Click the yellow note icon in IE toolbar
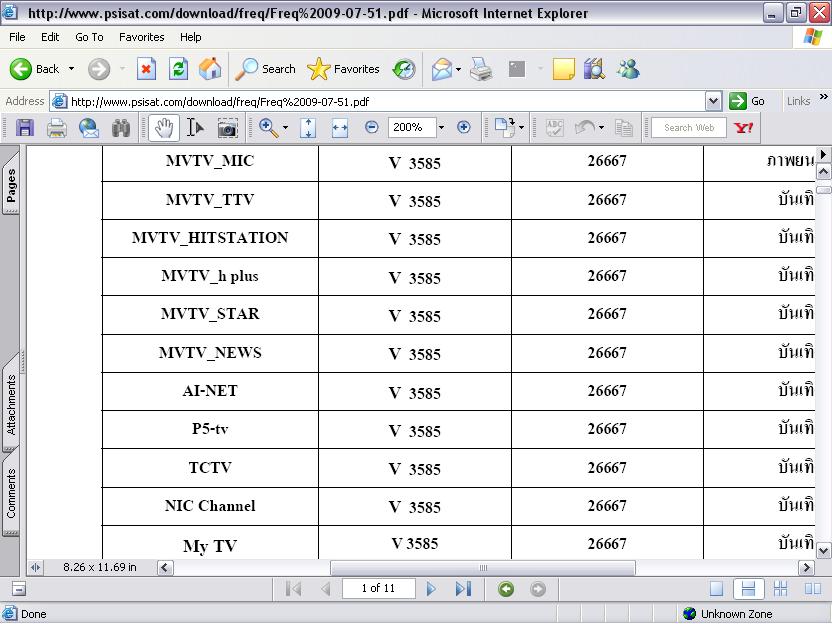The image size is (832, 624). pos(564,69)
